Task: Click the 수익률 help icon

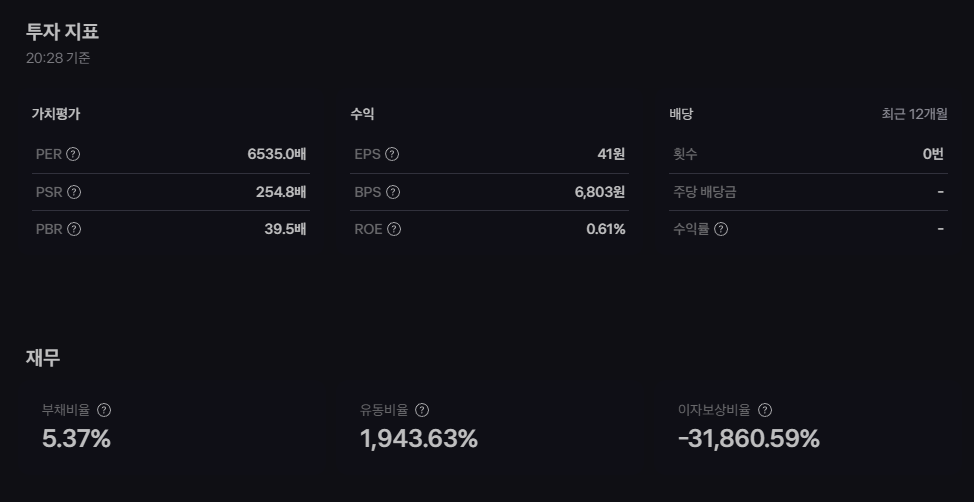Action: click(x=721, y=229)
